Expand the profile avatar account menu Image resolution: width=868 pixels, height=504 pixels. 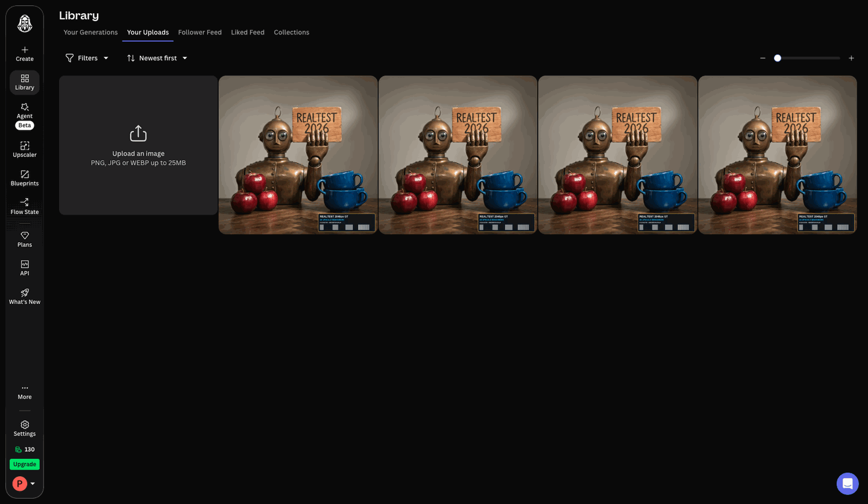pos(24,484)
